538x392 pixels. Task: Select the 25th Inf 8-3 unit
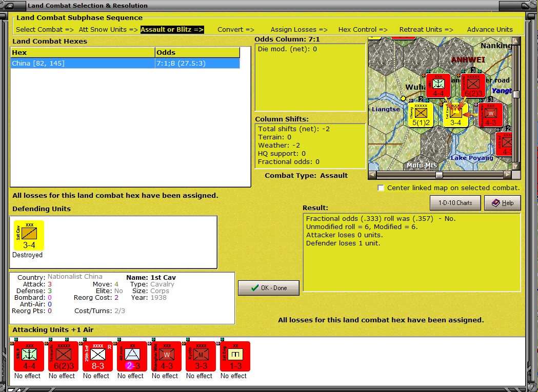[98, 357]
